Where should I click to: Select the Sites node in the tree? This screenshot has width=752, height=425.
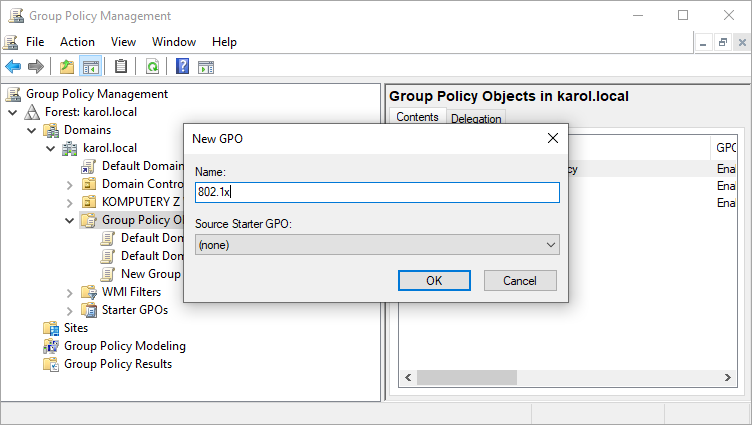(75, 328)
